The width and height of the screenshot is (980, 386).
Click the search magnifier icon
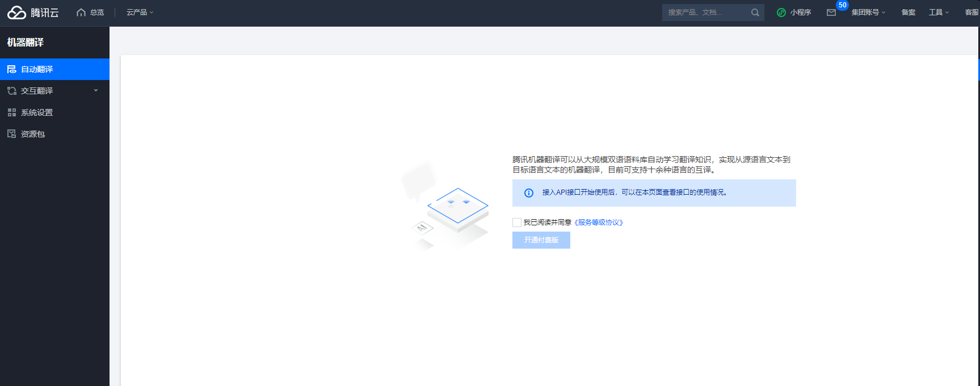click(x=755, y=12)
